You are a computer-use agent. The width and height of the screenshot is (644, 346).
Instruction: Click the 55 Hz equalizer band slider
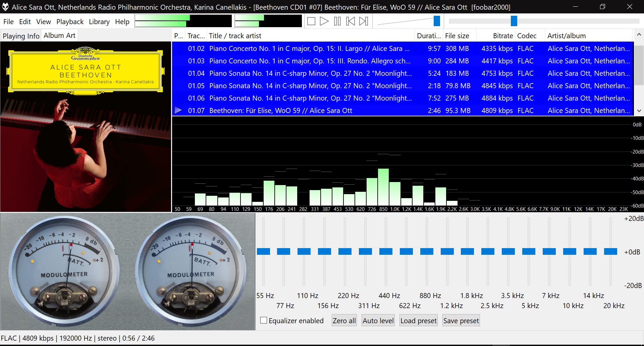[263, 251]
